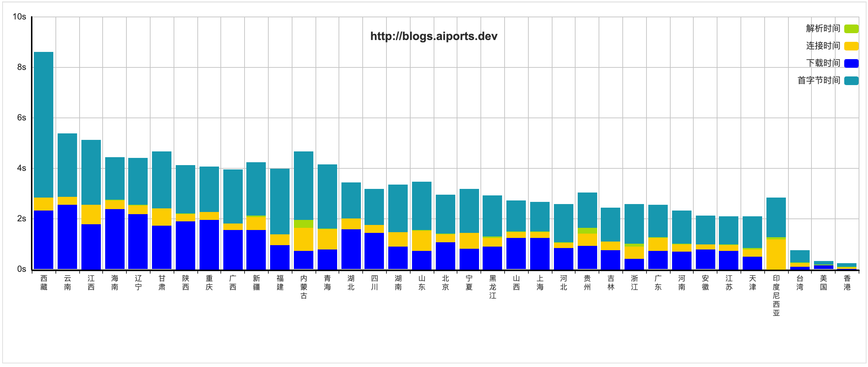Click the teal segment of 台湾 bar
Viewport: 868px width, 367px height.
coord(800,256)
